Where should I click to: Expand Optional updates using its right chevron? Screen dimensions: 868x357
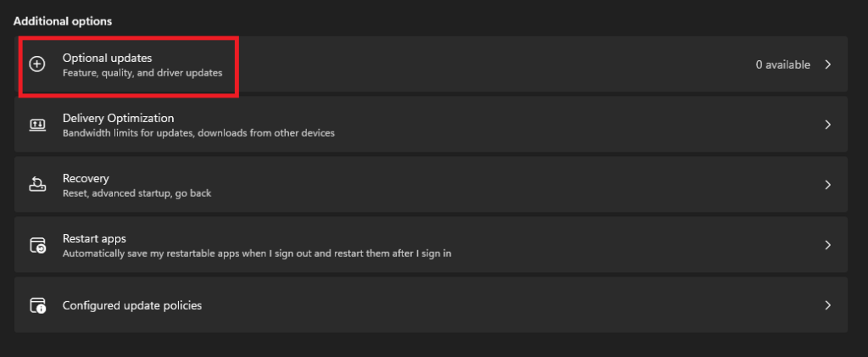828,64
